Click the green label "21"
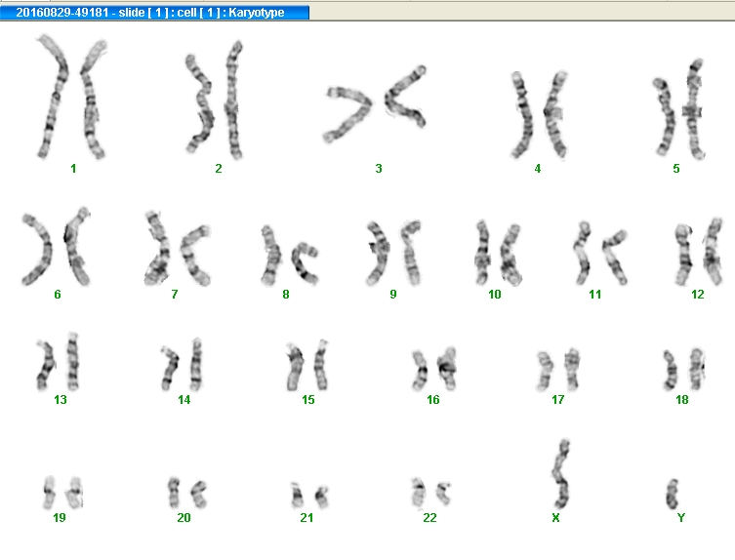The width and height of the screenshot is (735, 560). 306,518
